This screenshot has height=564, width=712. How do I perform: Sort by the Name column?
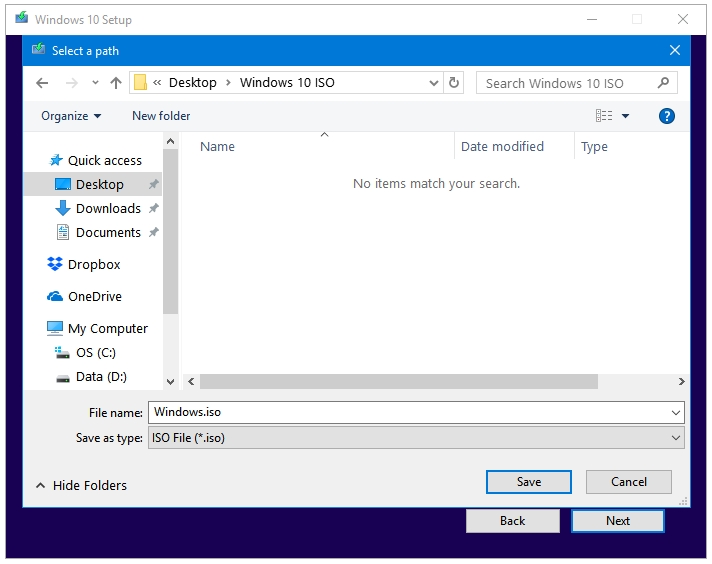218,147
